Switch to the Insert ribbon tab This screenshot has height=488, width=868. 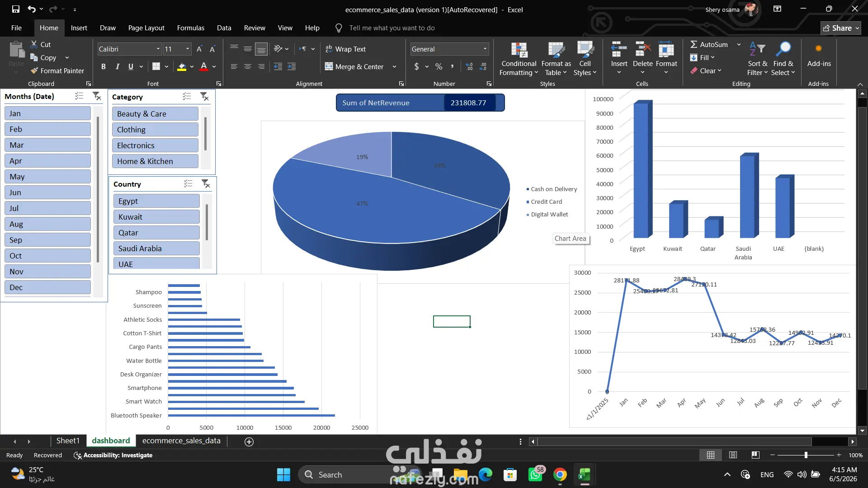(79, 28)
